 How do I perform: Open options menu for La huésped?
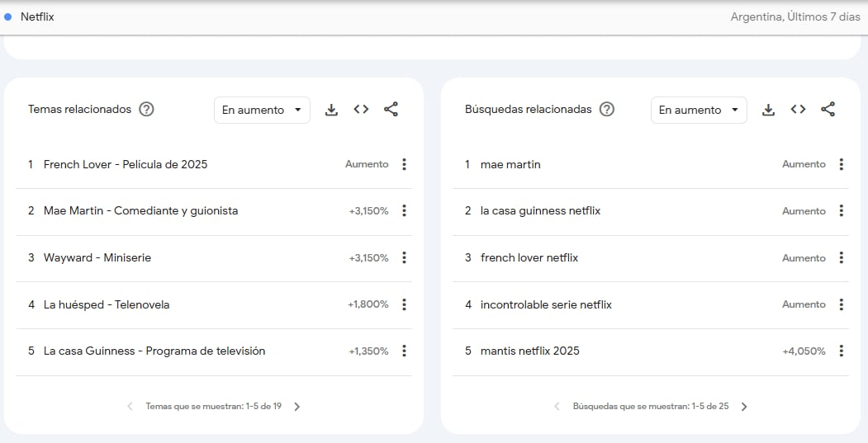click(404, 304)
